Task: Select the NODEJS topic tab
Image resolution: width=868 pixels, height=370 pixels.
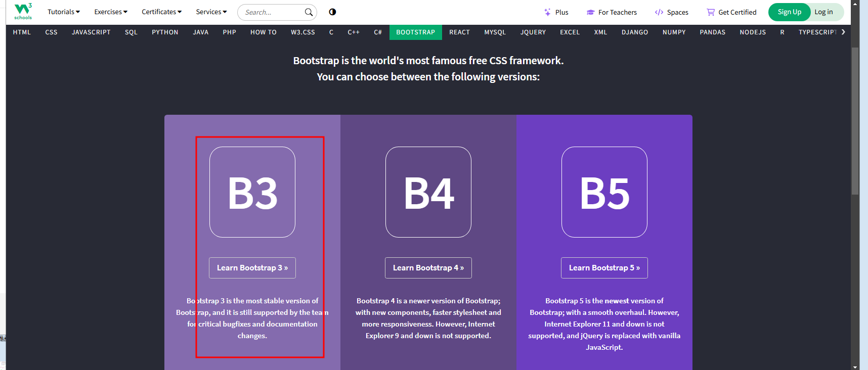Action: click(753, 32)
